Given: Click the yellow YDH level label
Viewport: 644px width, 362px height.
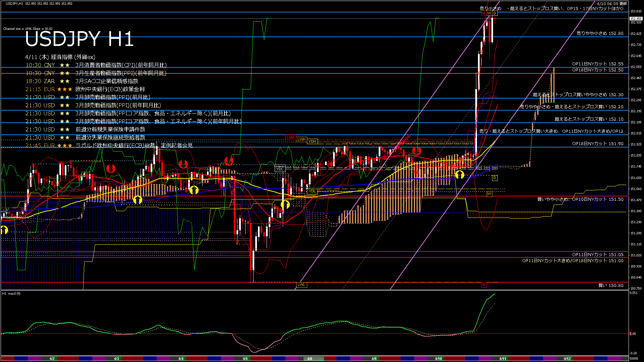Looking at the screenshot, I should 312,141.
